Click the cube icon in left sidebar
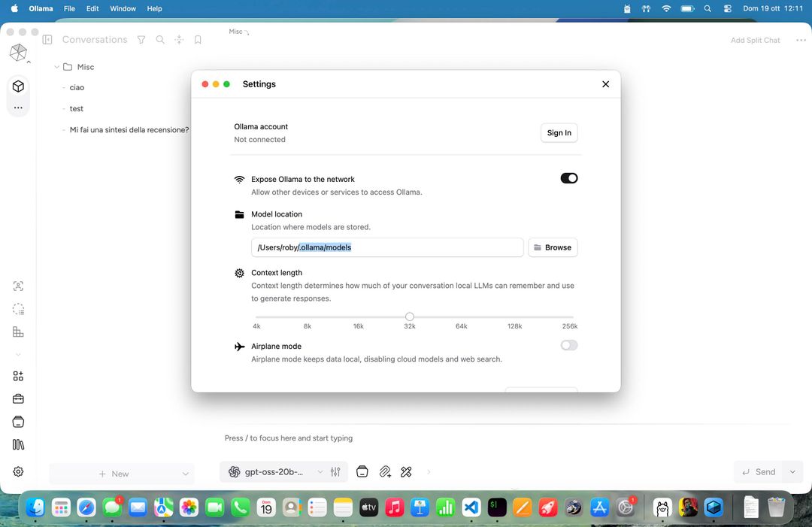 (18, 86)
